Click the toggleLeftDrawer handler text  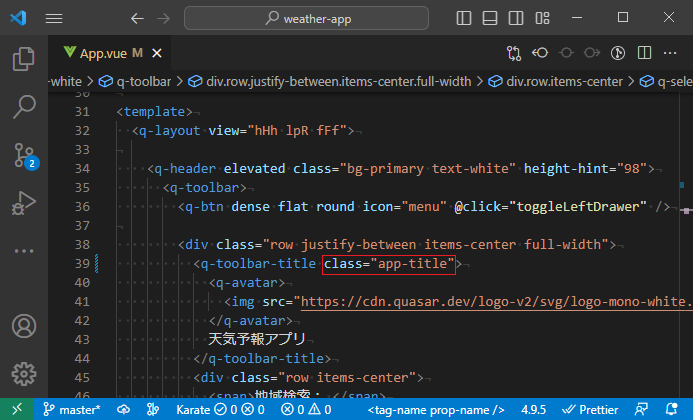(578, 207)
